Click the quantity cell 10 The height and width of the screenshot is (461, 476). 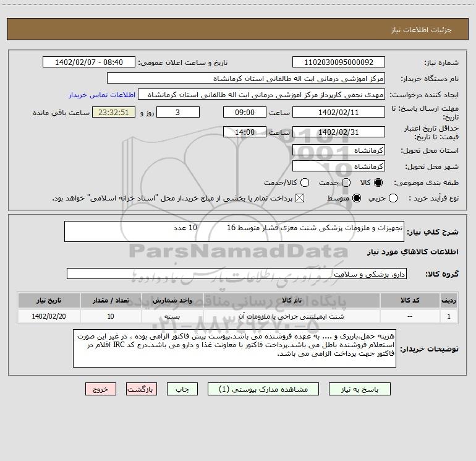[x=111, y=316]
